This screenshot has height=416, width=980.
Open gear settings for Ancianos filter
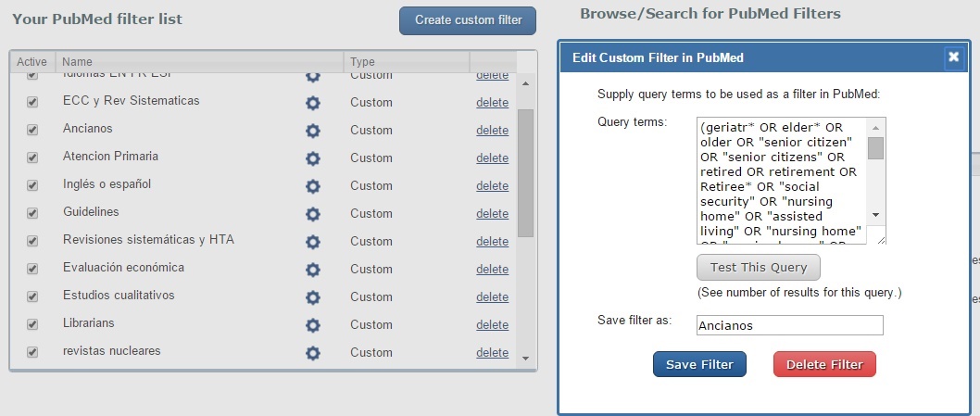(x=312, y=131)
